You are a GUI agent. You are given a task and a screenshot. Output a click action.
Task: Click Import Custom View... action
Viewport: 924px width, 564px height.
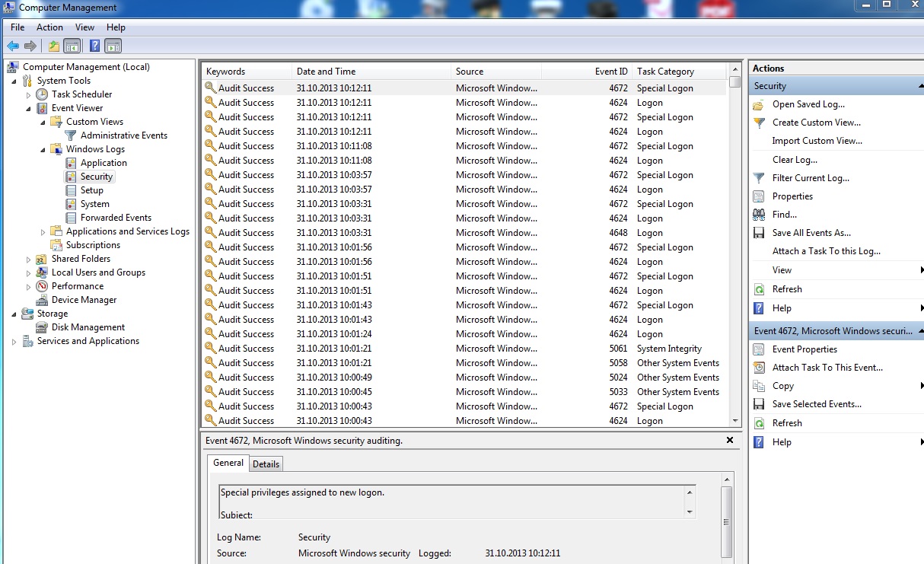pyautogui.click(x=817, y=141)
